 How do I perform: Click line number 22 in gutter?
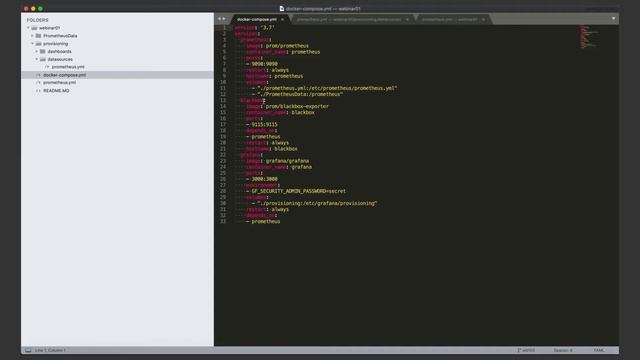click(x=223, y=155)
